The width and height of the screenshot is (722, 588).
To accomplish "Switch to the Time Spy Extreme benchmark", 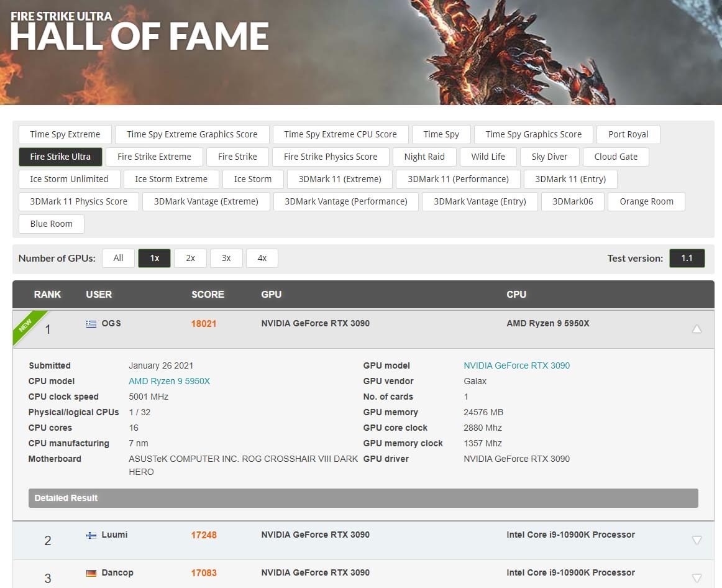I will pos(65,134).
